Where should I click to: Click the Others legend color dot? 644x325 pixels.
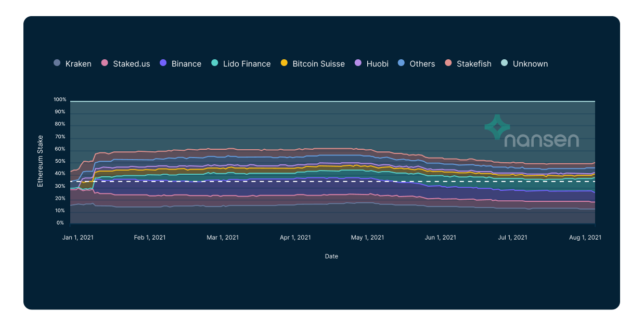401,63
